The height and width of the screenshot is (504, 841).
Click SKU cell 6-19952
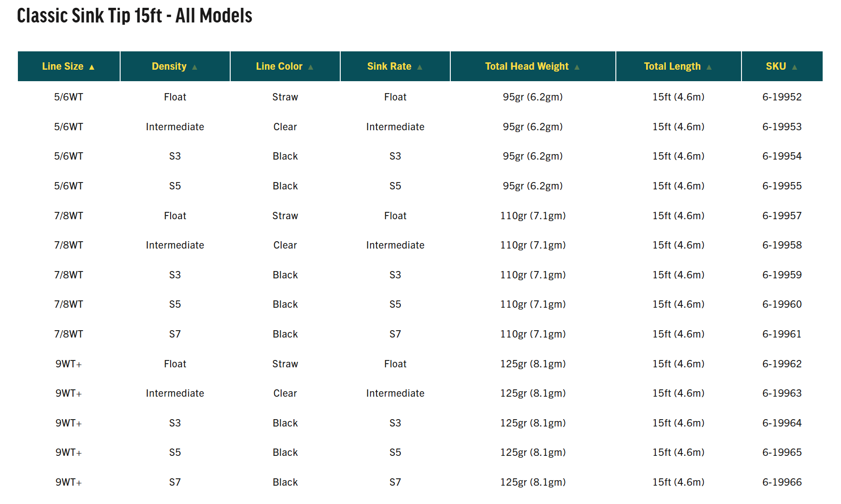coord(782,97)
